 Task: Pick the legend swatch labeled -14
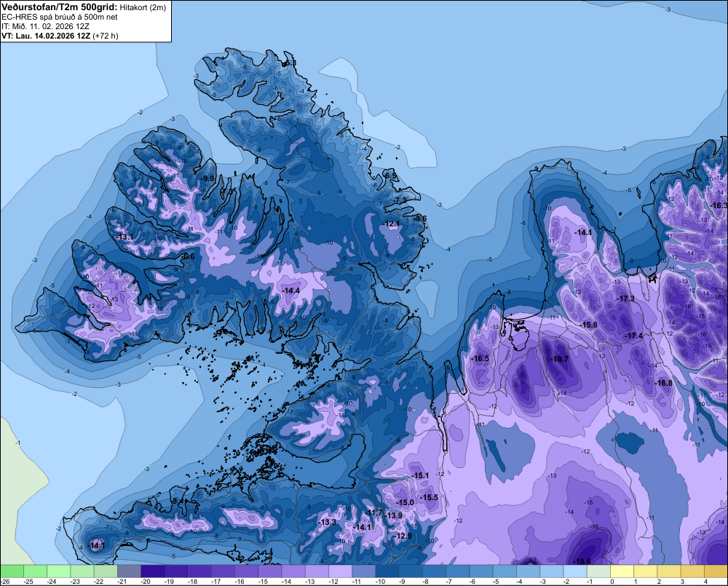coord(293,571)
